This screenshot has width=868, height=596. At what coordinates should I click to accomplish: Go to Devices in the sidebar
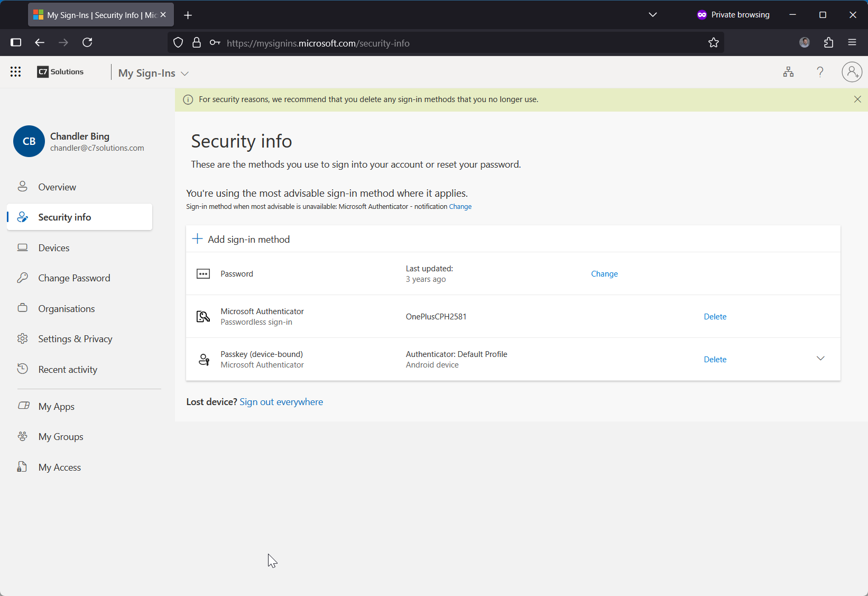pyautogui.click(x=54, y=248)
